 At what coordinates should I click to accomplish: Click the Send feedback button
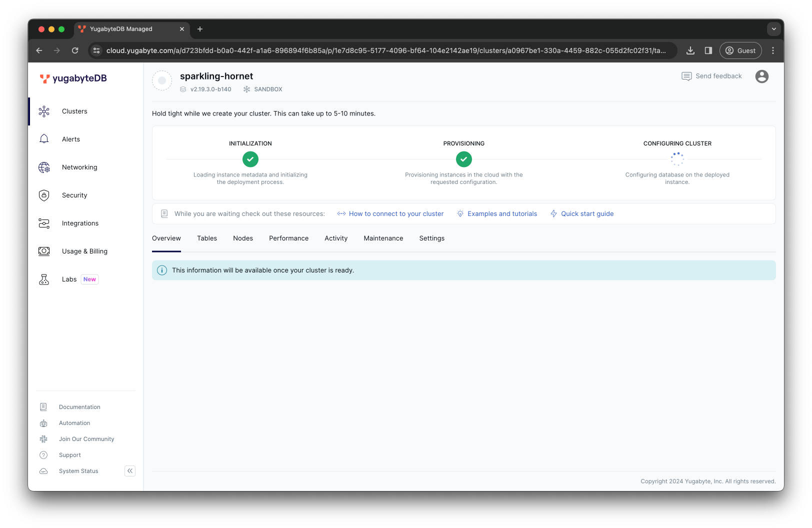coord(712,76)
